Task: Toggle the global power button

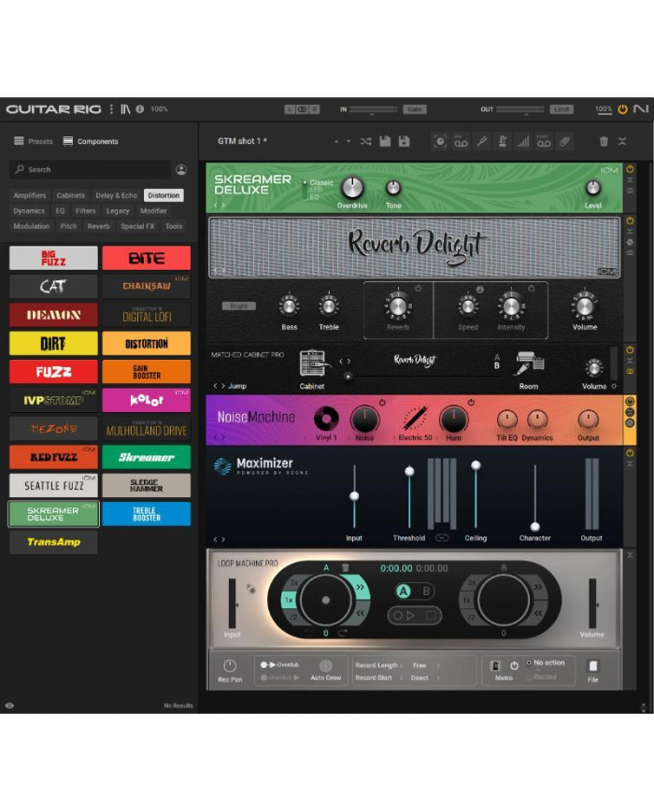Action: coord(622,108)
